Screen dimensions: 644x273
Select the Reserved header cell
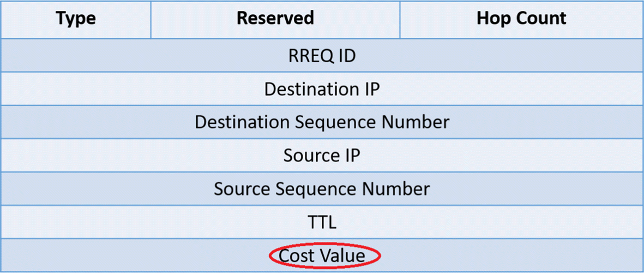click(275, 19)
